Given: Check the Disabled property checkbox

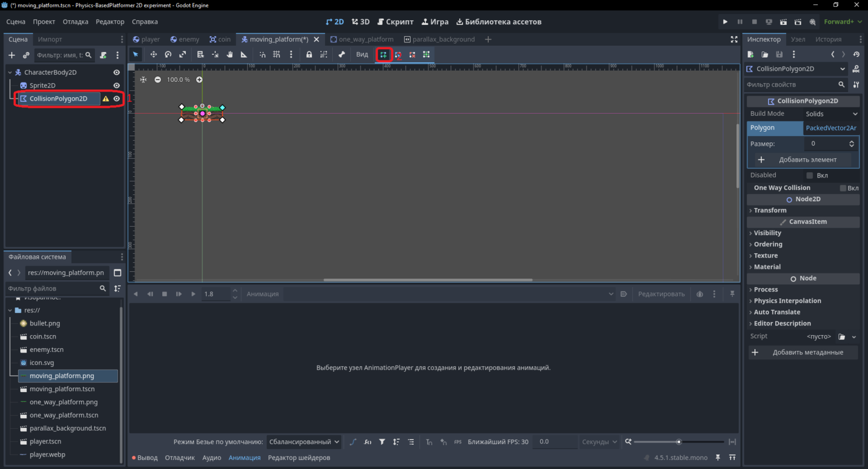Looking at the screenshot, I should pyautogui.click(x=809, y=175).
